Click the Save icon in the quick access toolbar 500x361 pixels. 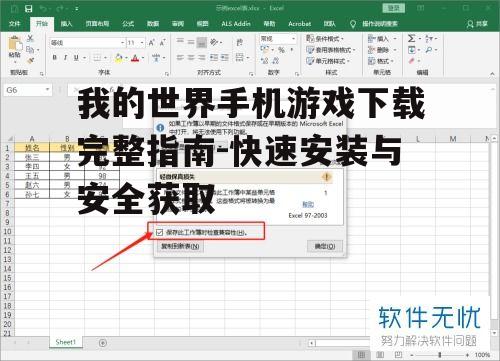[x=29, y=8]
